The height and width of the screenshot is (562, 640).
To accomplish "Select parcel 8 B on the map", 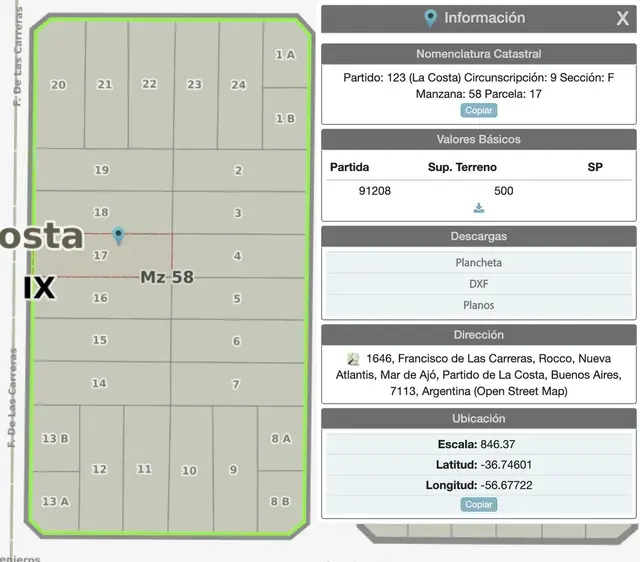I will (280, 502).
